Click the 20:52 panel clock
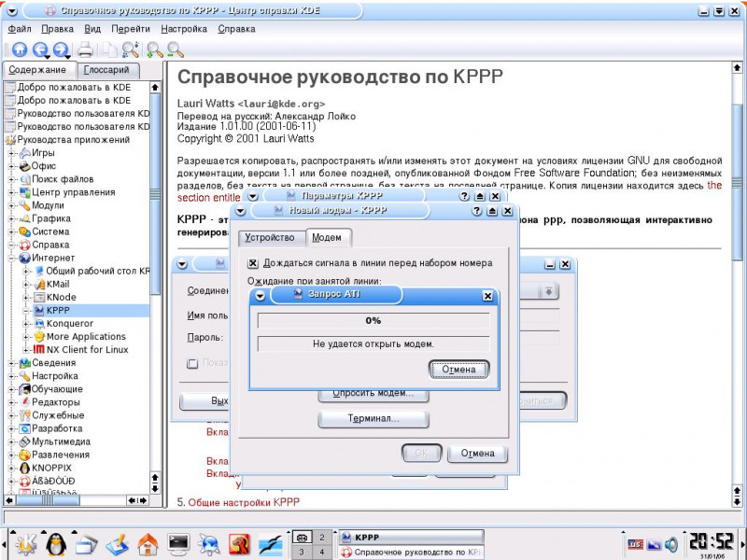Screen dimensions: 747x560 pyautogui.click(x=712, y=541)
